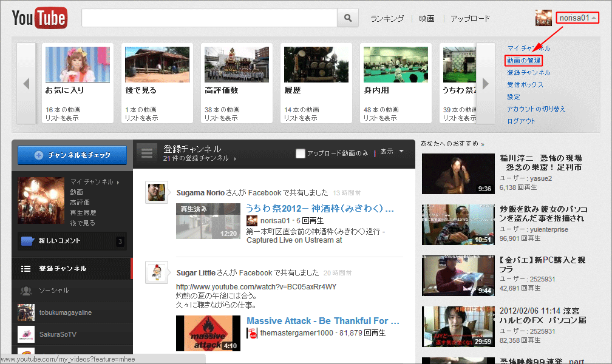612x364 pixels.
Task: Click themastergamer1000 uploader icon
Action: [x=252, y=333]
